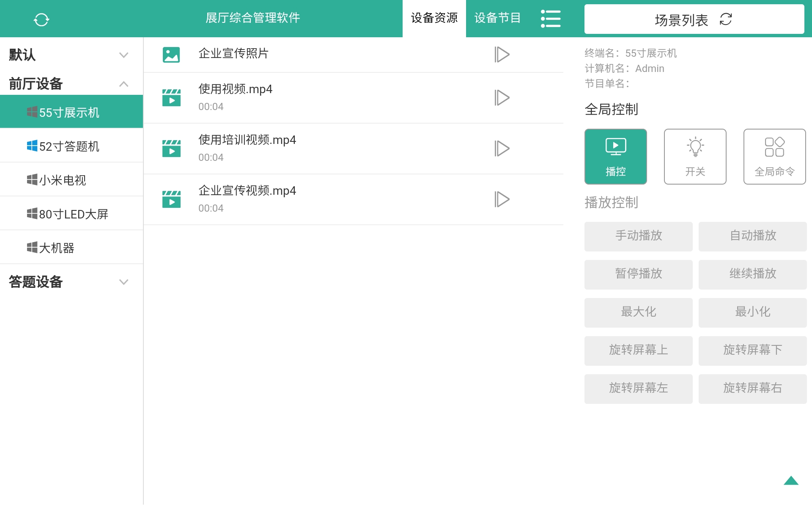812x508 pixels.
Task: Expand the 默认 group
Action: pos(123,55)
